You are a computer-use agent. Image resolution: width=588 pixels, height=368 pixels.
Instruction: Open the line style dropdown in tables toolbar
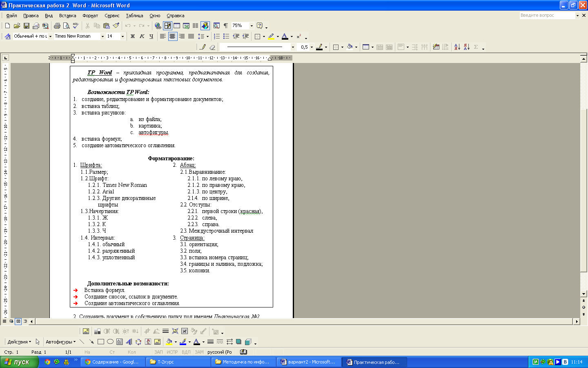click(x=293, y=47)
